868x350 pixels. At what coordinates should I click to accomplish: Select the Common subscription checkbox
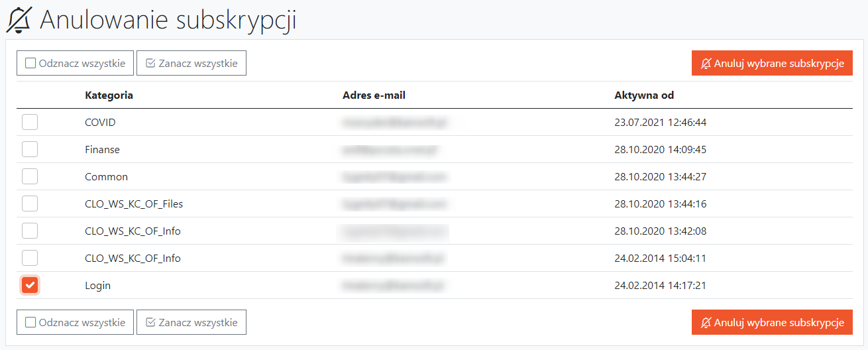[x=30, y=177]
